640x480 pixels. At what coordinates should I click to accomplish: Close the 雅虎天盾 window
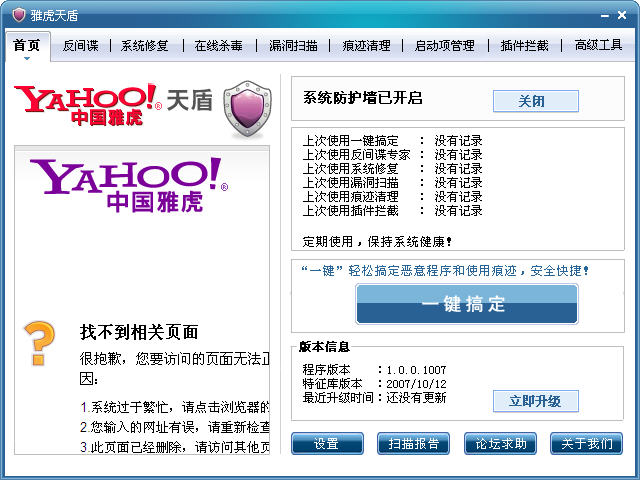coord(622,16)
